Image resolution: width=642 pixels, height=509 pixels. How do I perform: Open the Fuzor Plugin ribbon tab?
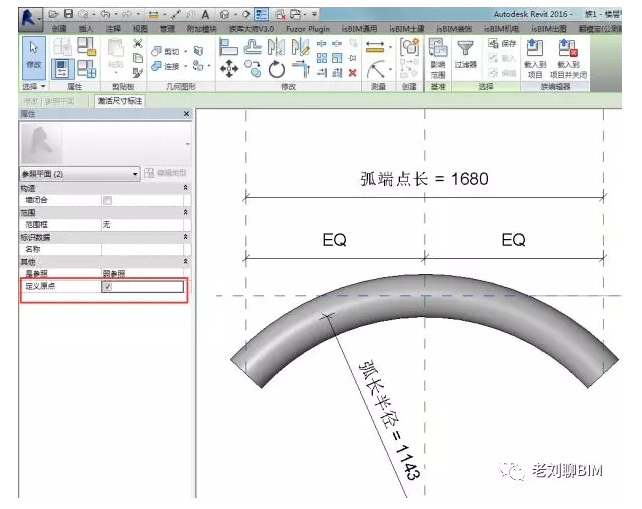coord(308,29)
